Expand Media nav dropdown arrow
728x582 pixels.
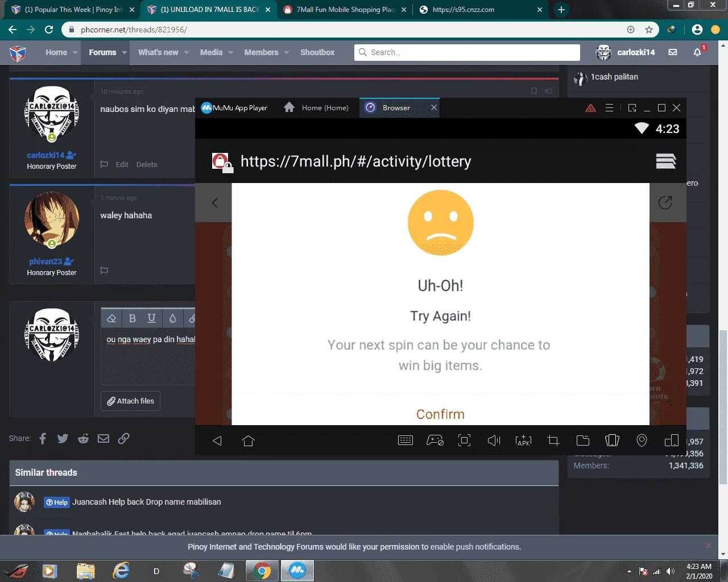tap(230, 52)
